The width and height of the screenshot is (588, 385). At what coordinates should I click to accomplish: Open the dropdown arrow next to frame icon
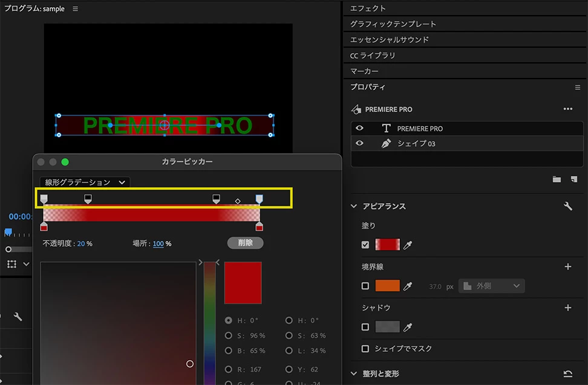click(26, 264)
